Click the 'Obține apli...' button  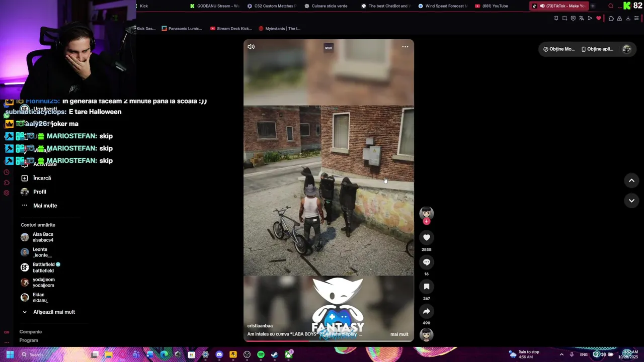click(x=597, y=49)
